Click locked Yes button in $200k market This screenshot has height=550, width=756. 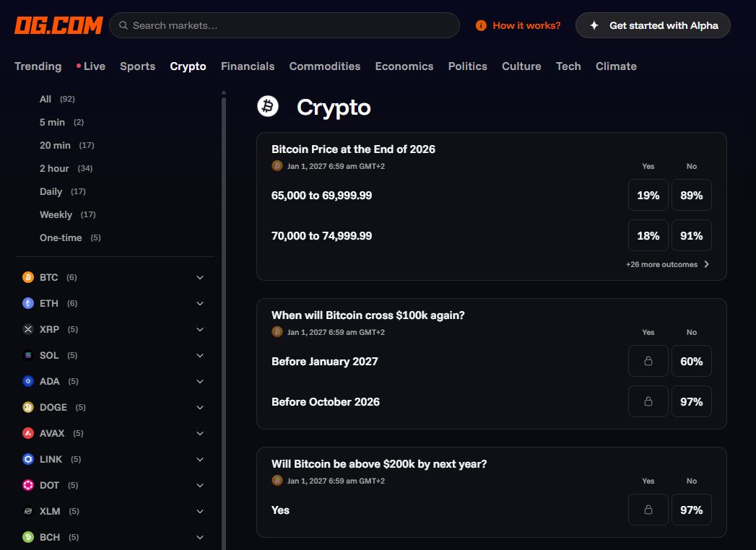pyautogui.click(x=648, y=510)
